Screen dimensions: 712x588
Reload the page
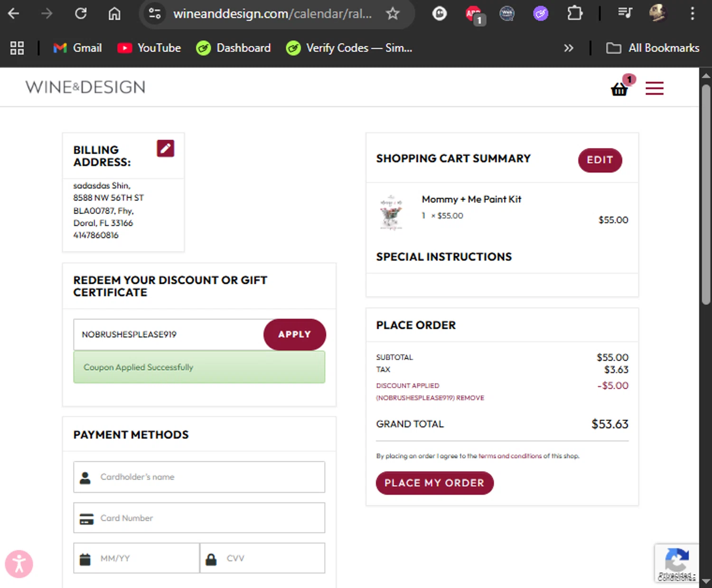point(81,13)
